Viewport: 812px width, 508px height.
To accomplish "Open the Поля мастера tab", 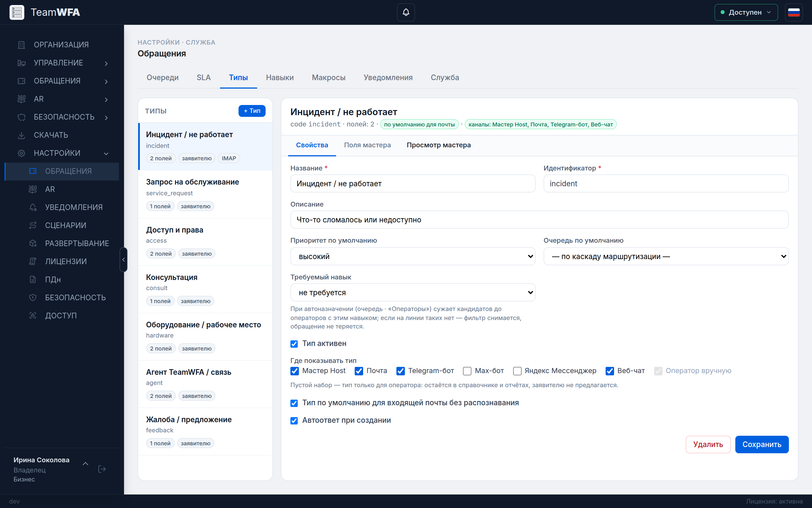I will 367,145.
